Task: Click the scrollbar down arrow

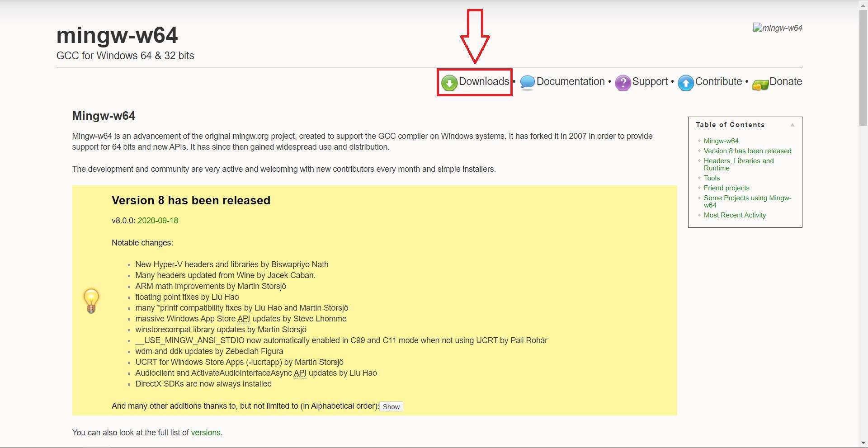Action: 863,443
